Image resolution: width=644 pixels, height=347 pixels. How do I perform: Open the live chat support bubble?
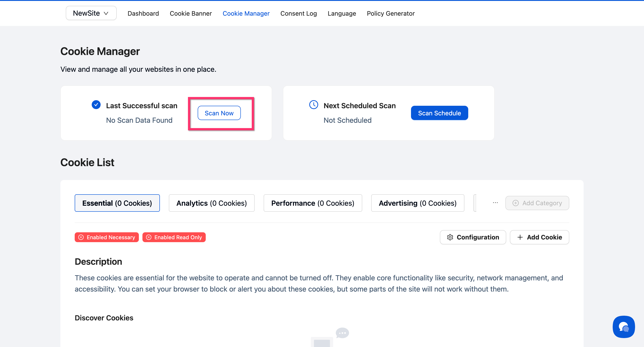(x=623, y=326)
